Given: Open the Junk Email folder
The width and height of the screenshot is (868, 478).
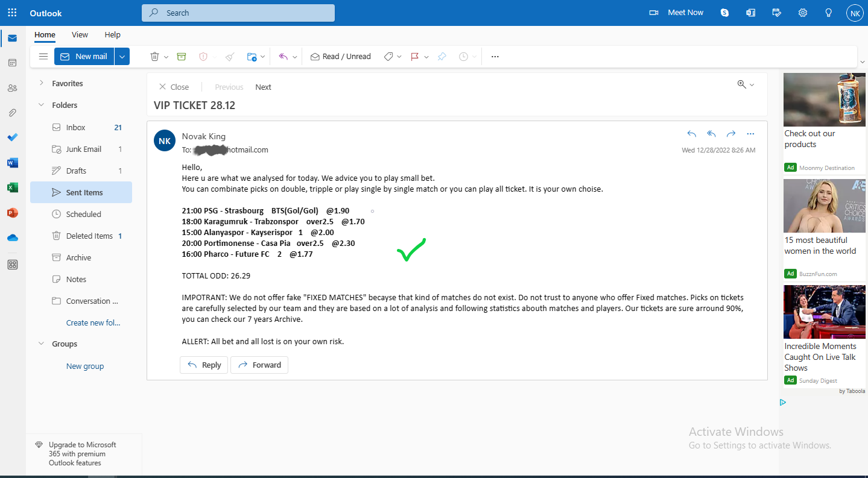Looking at the screenshot, I should click(x=81, y=149).
